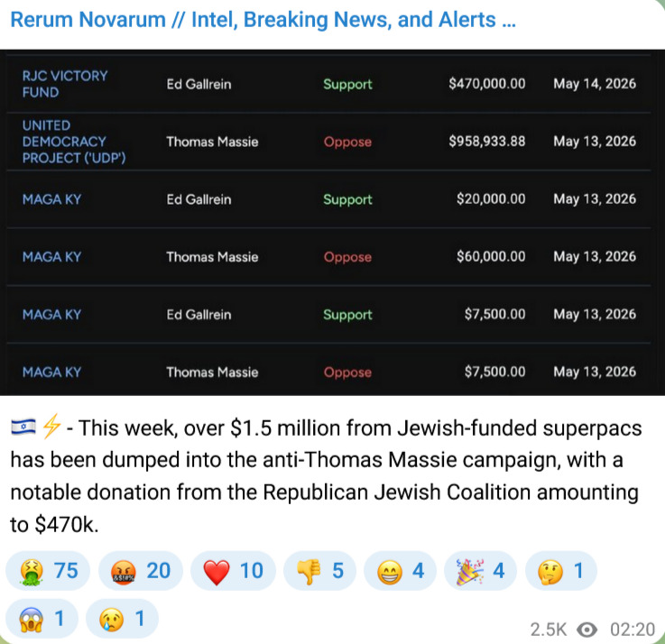Click the thumbs down reaction
The width and height of the screenshot is (665, 644).
[319, 571]
